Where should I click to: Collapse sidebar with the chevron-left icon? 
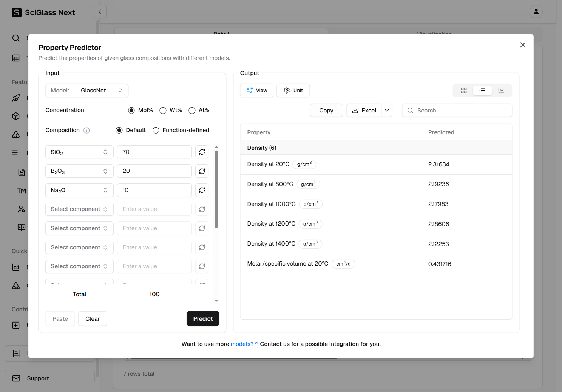pos(100,12)
